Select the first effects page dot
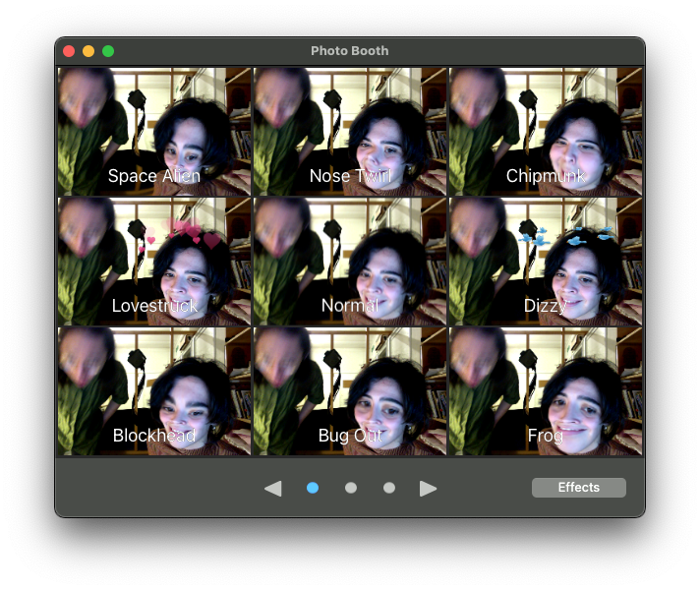The image size is (700, 590). [313, 488]
